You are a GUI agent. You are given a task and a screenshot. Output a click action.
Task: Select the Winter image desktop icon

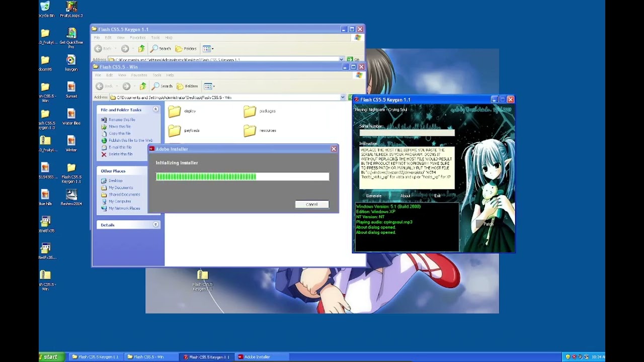click(x=71, y=143)
